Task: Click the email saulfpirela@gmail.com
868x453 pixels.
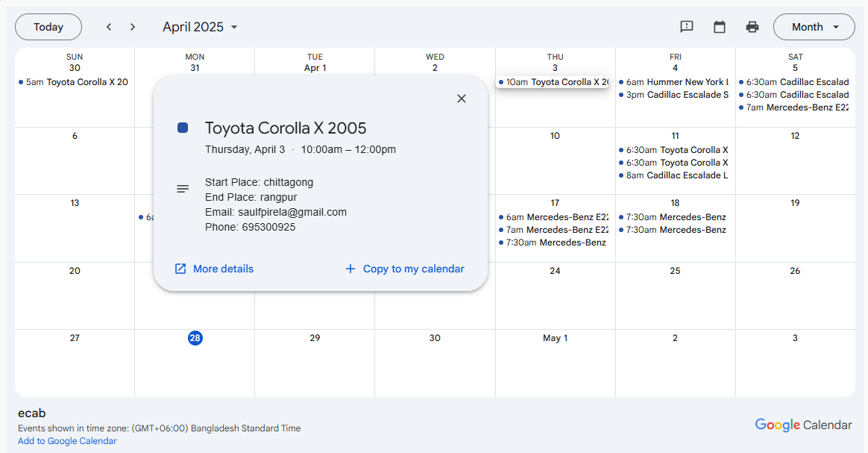Action: click(x=292, y=212)
